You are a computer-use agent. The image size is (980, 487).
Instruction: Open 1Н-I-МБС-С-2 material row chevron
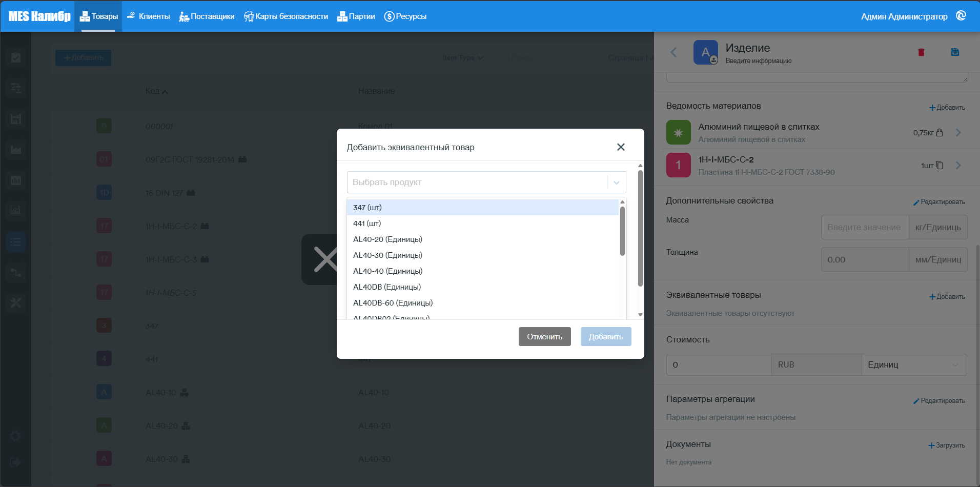coord(958,166)
